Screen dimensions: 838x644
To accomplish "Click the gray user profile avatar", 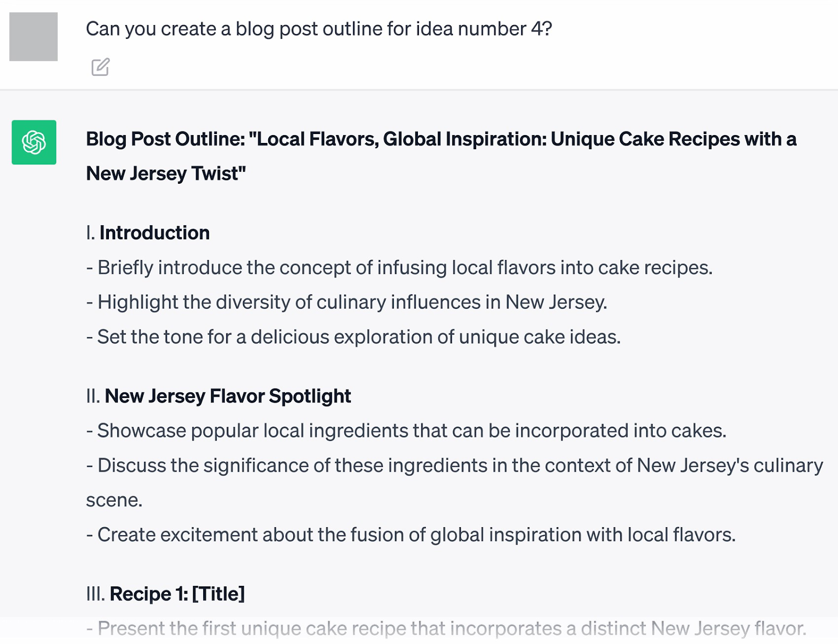I will [34, 37].
